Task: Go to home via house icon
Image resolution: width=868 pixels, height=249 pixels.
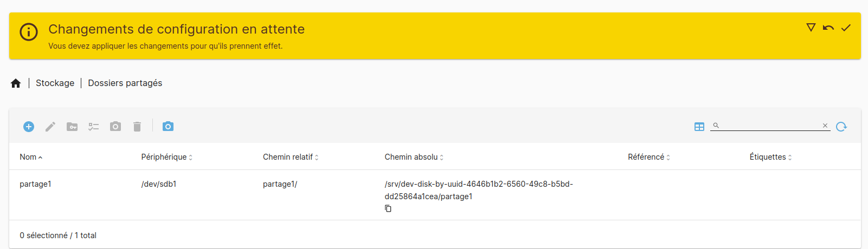Action: pyautogui.click(x=16, y=83)
